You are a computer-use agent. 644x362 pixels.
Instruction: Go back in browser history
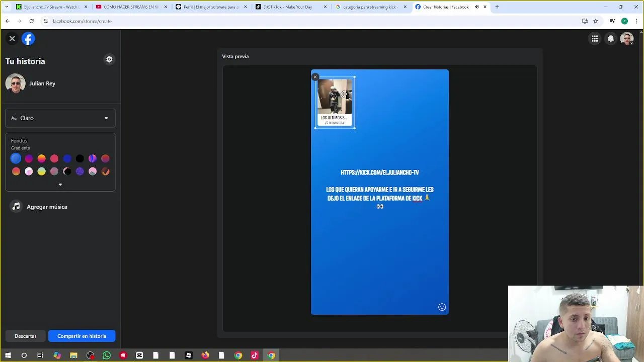coord(8,21)
